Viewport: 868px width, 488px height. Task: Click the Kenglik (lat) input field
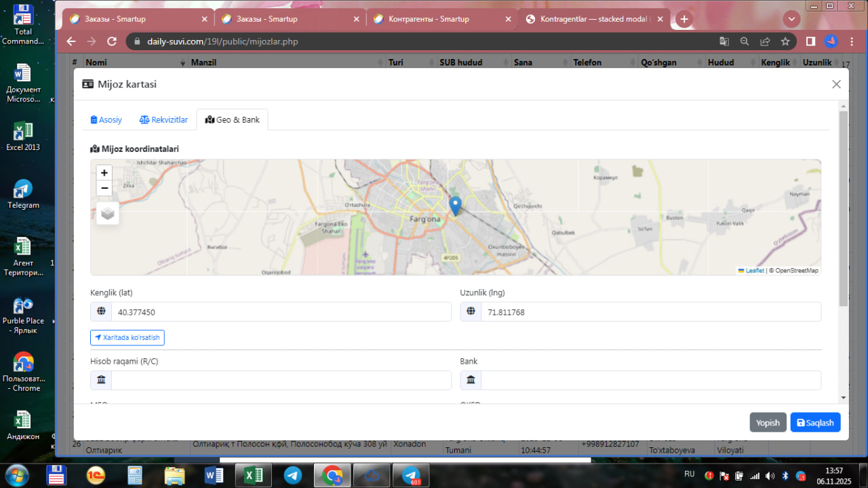point(281,312)
